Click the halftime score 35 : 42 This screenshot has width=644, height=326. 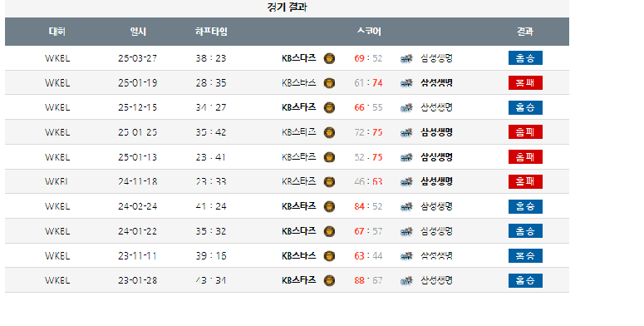pos(211,132)
